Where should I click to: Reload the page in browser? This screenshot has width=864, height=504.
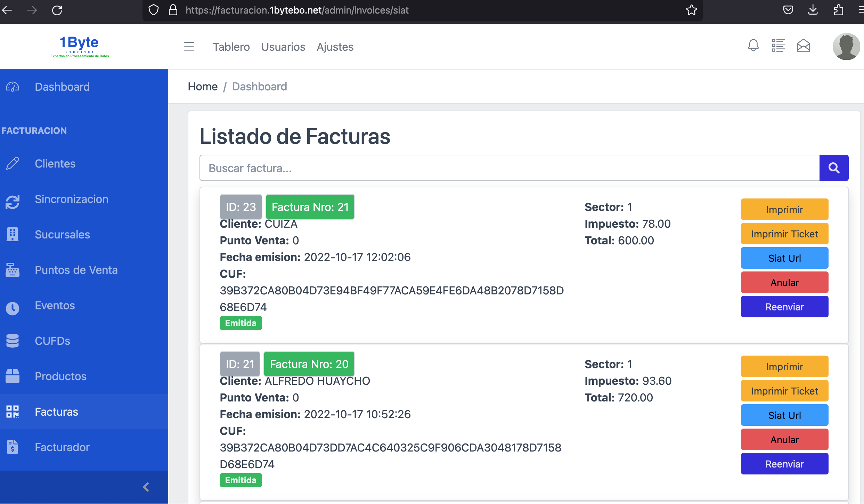(x=57, y=10)
